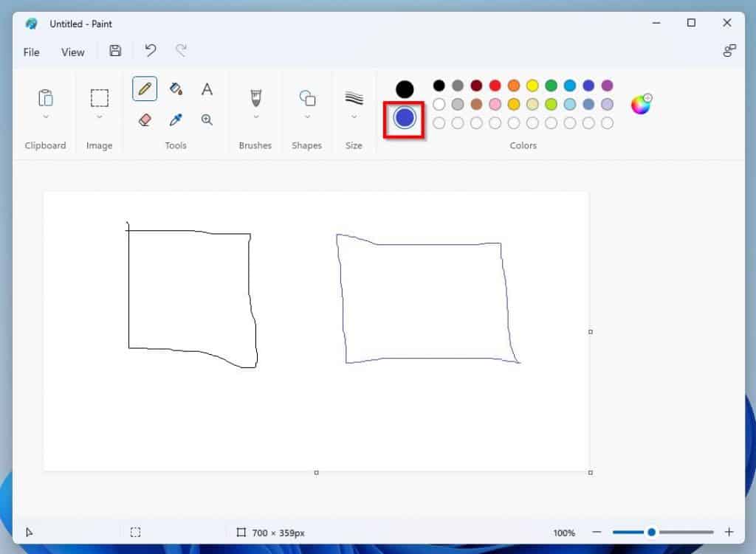
Task: Pick the purple palette swatch
Action: [x=607, y=86]
